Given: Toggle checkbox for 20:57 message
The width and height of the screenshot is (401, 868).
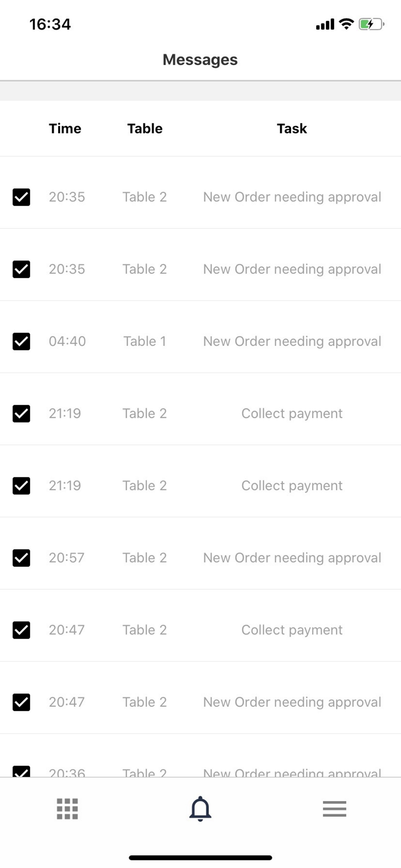Looking at the screenshot, I should 21,558.
